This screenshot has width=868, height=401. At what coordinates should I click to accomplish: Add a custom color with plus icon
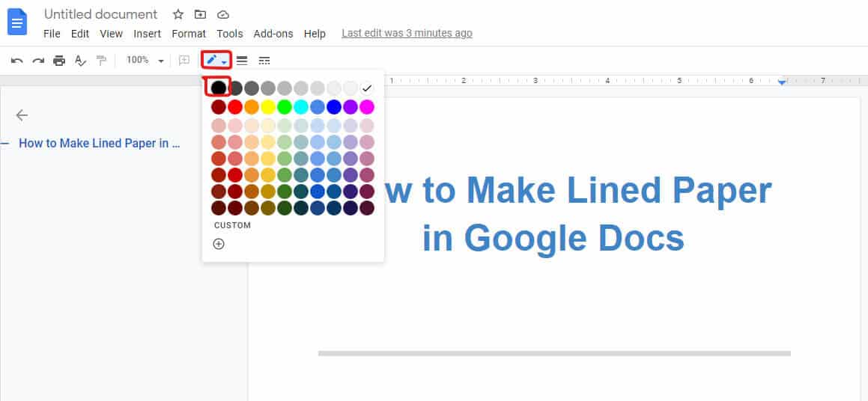click(x=219, y=244)
